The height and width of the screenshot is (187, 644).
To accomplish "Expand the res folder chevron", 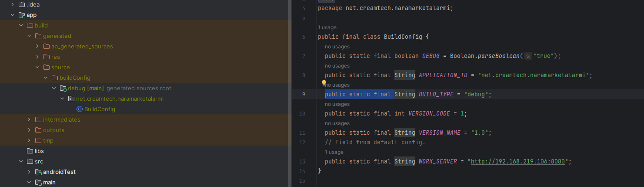I will (37, 57).
